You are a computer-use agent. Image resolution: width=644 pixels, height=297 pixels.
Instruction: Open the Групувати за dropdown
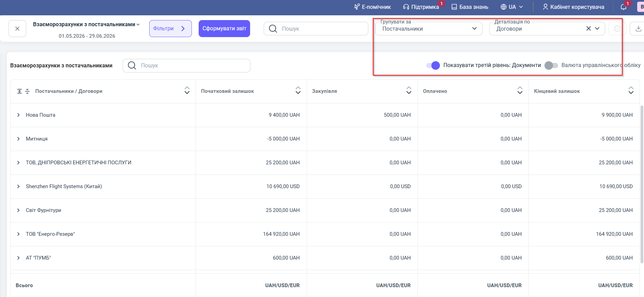click(429, 29)
